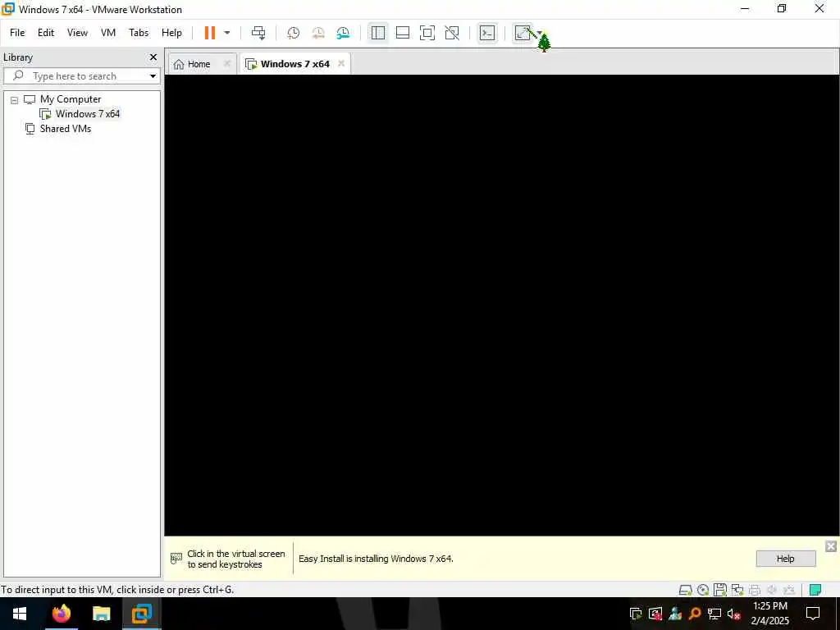Screen dimensions: 840x630
Task: Open the Help menu
Action: (x=172, y=33)
